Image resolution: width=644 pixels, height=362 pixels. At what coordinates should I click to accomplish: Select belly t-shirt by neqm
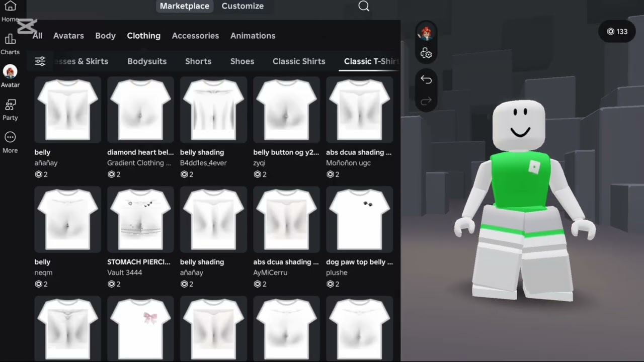(67, 219)
